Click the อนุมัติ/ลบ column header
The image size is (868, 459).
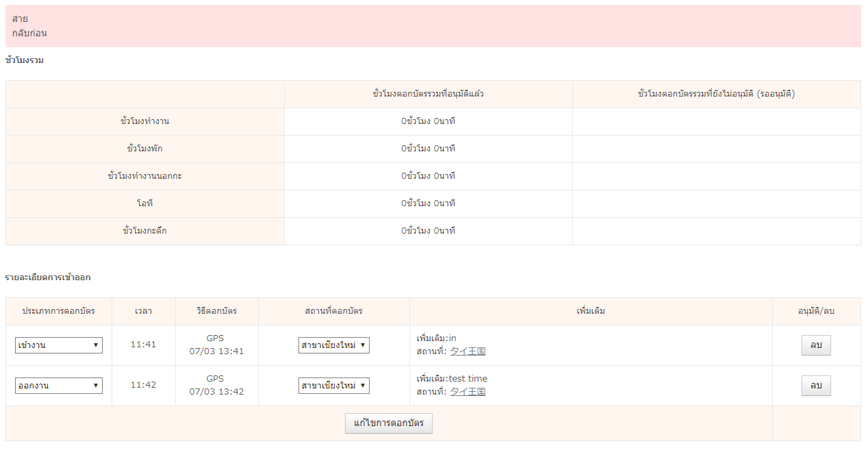(x=816, y=311)
